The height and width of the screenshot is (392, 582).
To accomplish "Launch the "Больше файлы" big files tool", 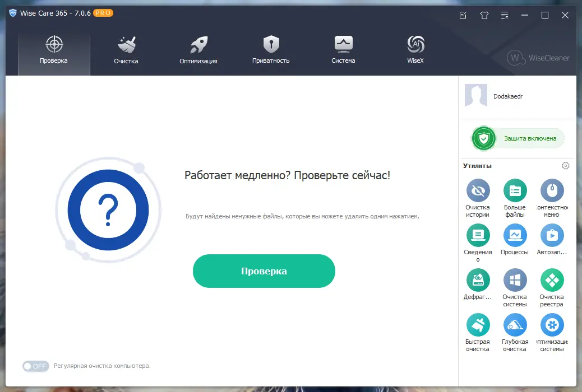I will click(515, 190).
